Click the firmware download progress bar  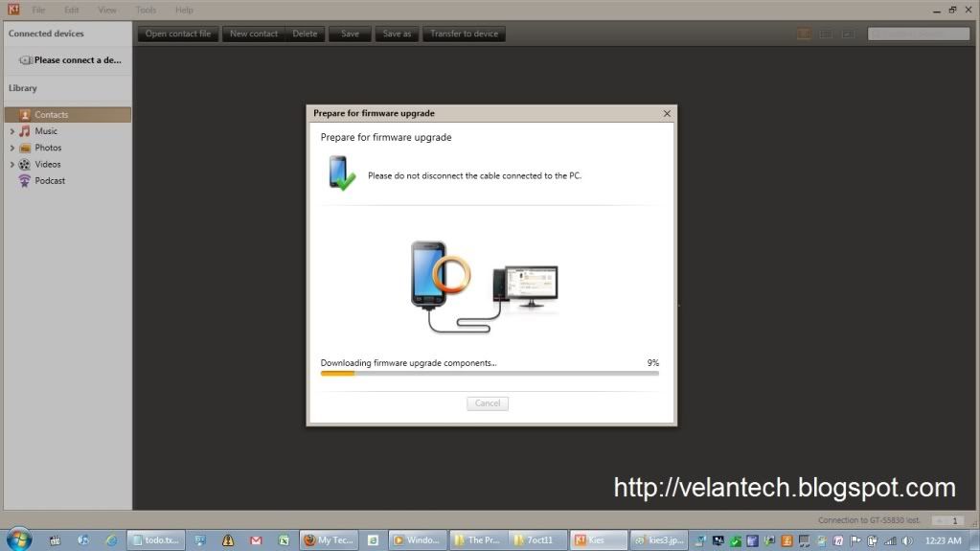pyautogui.click(x=490, y=374)
